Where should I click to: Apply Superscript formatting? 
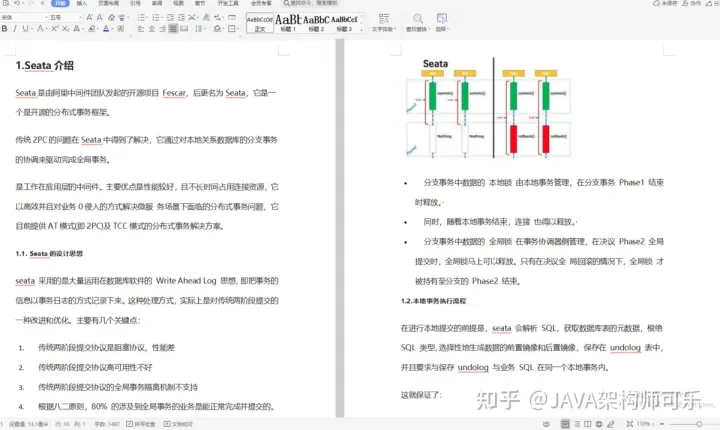tap(55, 28)
